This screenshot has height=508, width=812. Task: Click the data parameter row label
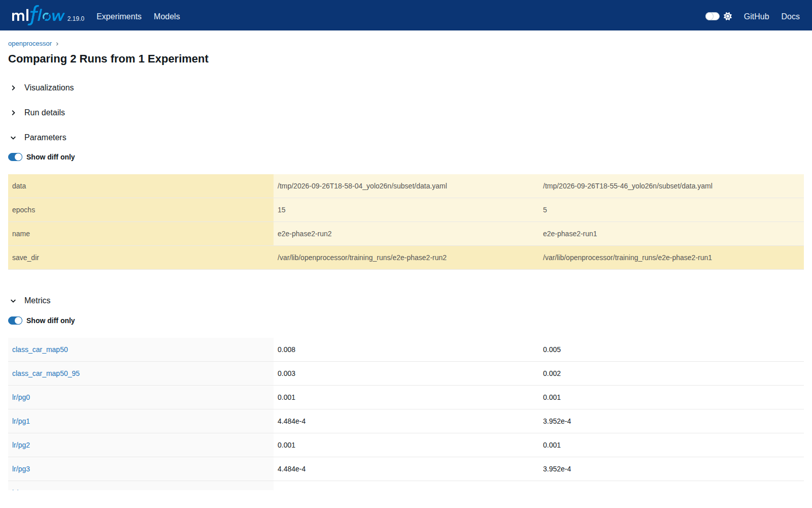(19, 186)
